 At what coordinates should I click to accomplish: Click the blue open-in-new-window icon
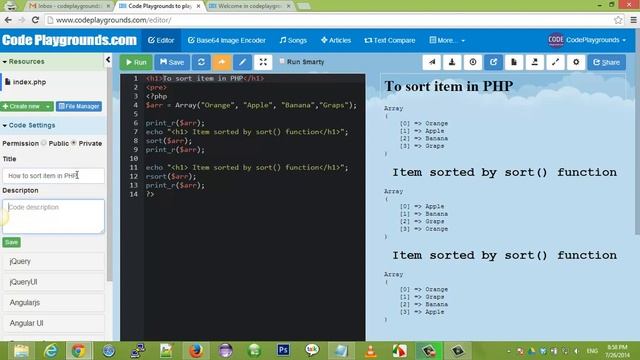(493, 62)
